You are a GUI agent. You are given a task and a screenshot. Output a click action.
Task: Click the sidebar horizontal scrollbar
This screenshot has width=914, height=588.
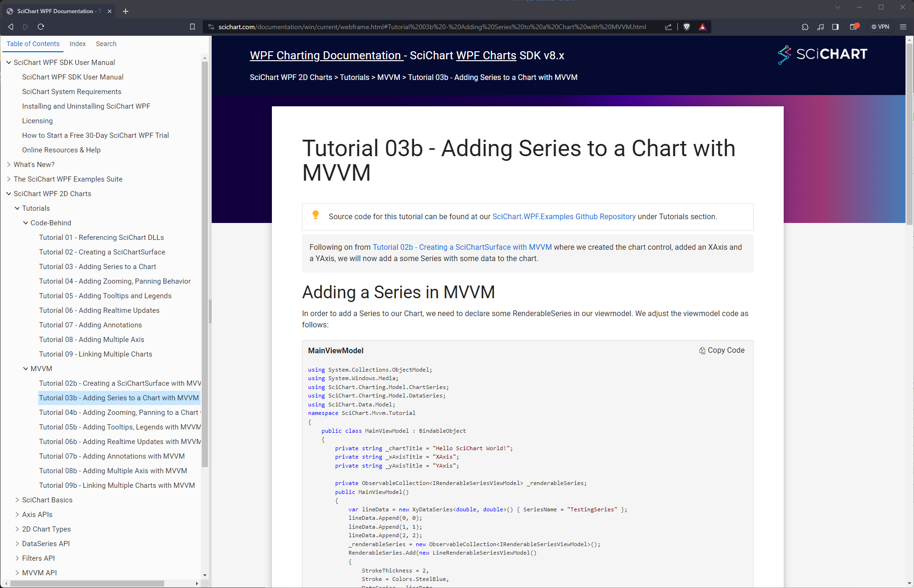click(87, 583)
